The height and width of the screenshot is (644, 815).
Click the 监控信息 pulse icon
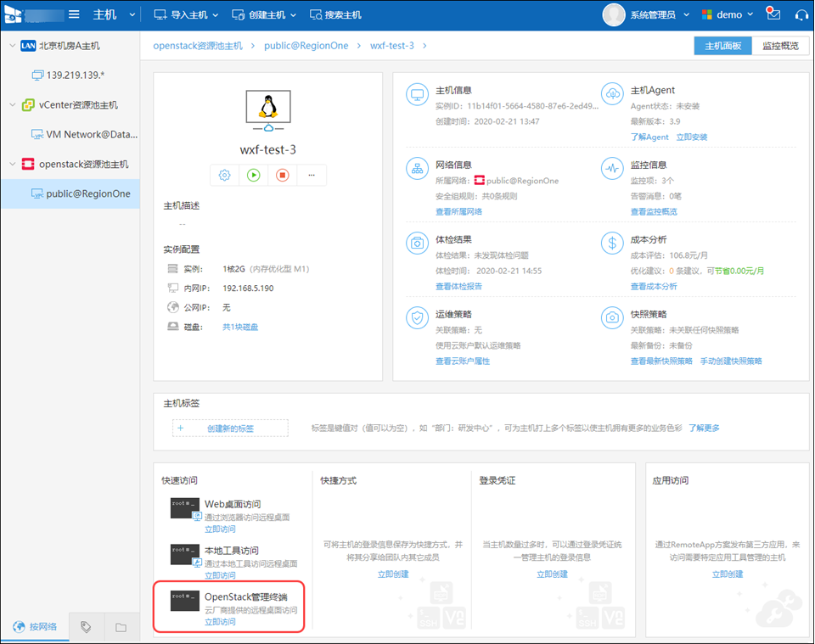point(612,169)
